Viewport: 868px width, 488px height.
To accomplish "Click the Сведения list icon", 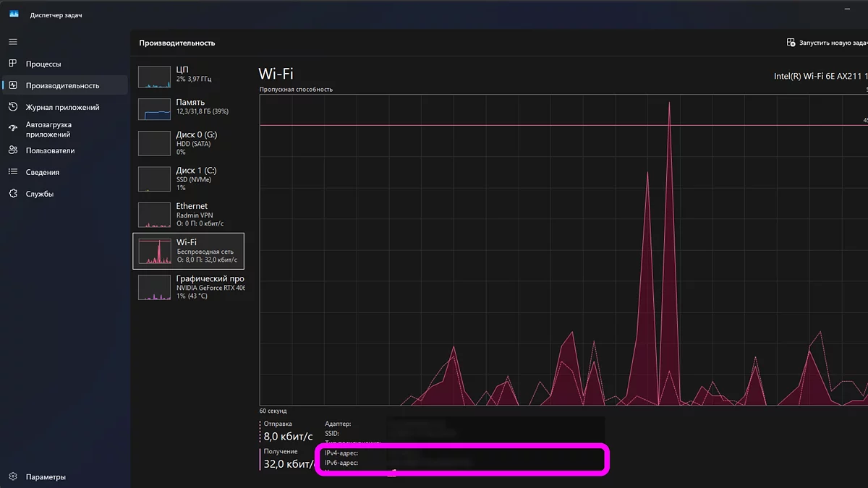I will pyautogui.click(x=13, y=172).
